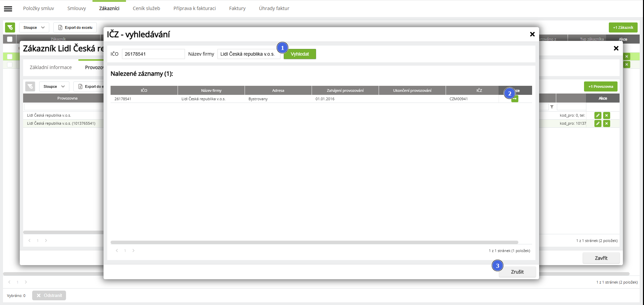The image size is (644, 305).
Task: Sort results by the Název firmy column header
Action: tap(211, 90)
